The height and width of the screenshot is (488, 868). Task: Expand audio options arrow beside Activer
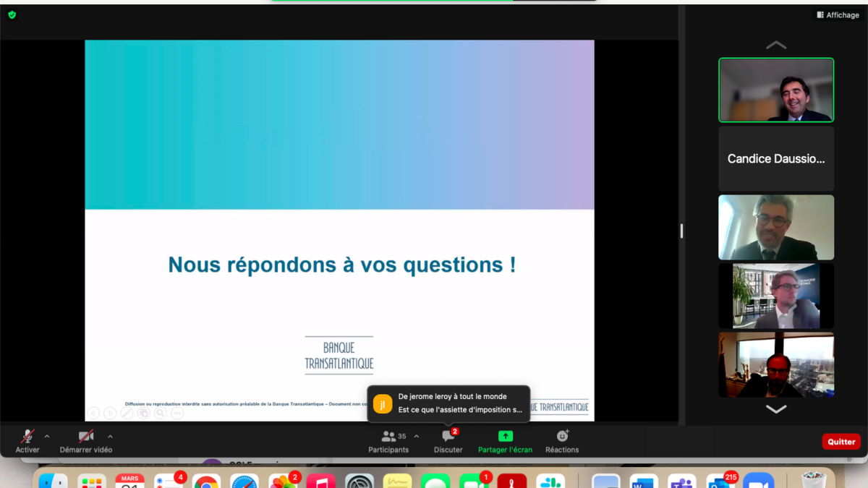click(47, 437)
